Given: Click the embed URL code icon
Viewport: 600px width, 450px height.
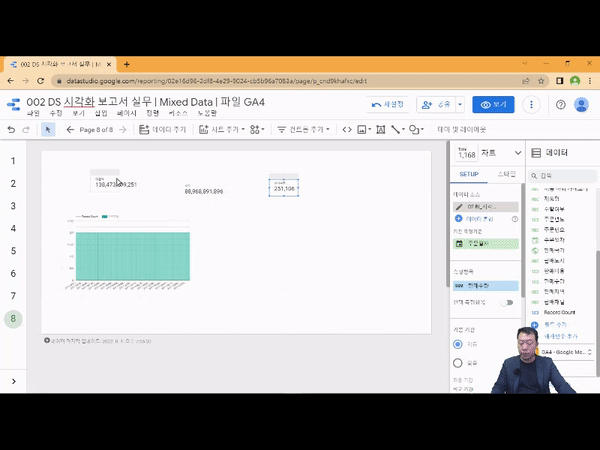Looking at the screenshot, I should (x=347, y=129).
